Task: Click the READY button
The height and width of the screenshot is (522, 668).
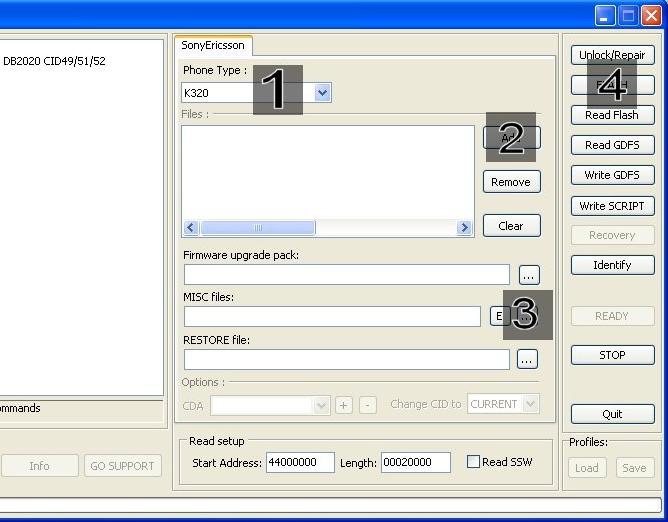Action: point(613,316)
